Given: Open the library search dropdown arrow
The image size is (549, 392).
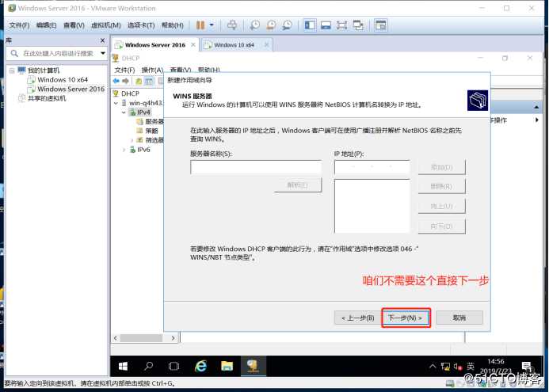Looking at the screenshot, I should point(103,53).
